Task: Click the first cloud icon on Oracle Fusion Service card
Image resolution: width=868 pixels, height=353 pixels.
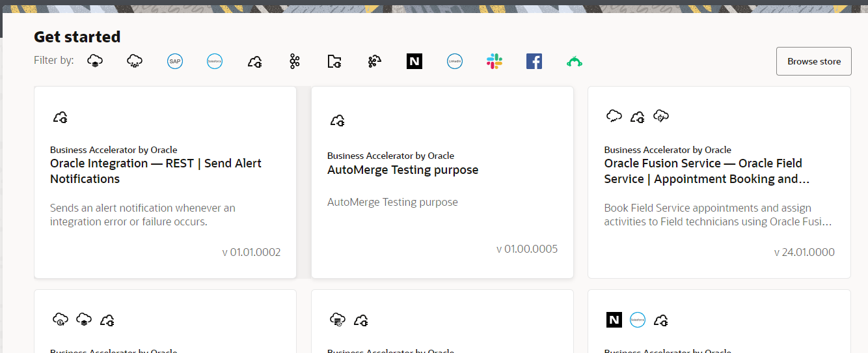Action: pyautogui.click(x=614, y=117)
